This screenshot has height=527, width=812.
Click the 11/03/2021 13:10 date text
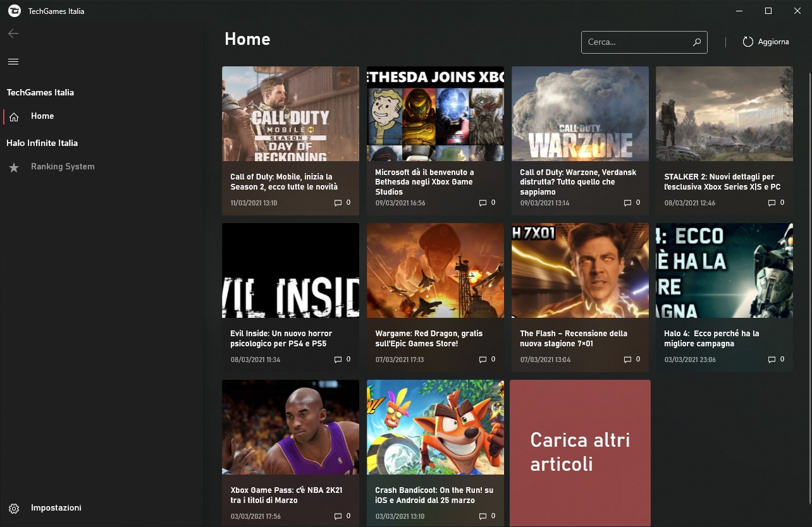(x=254, y=203)
